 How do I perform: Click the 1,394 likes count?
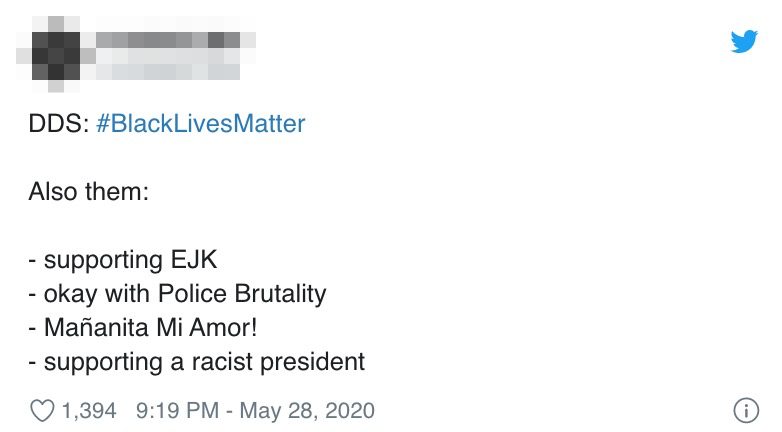tap(89, 411)
